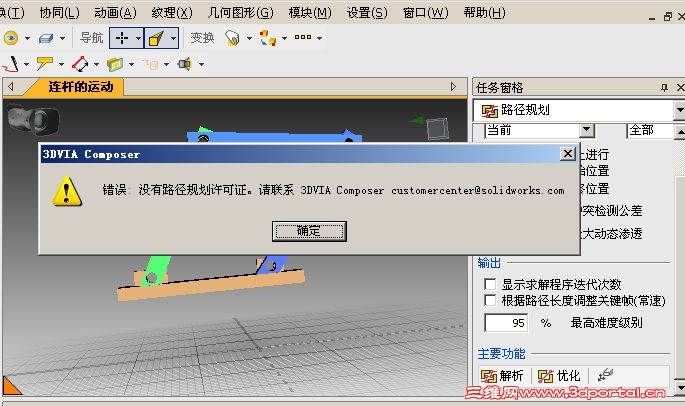This screenshot has height=406, width=685.
Task: Close the 3DVIA Composer error dialog
Action: coord(567,154)
